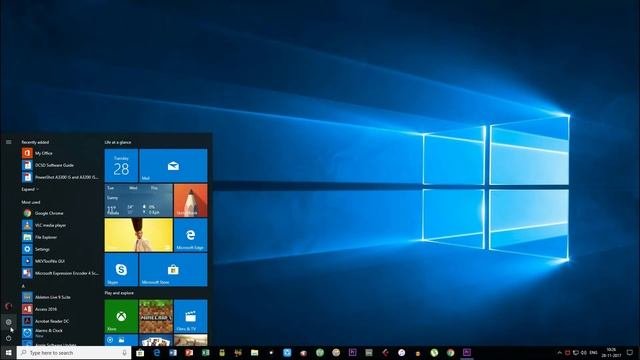Open Excel from the taskbar
640x360 pixels.
point(205,353)
